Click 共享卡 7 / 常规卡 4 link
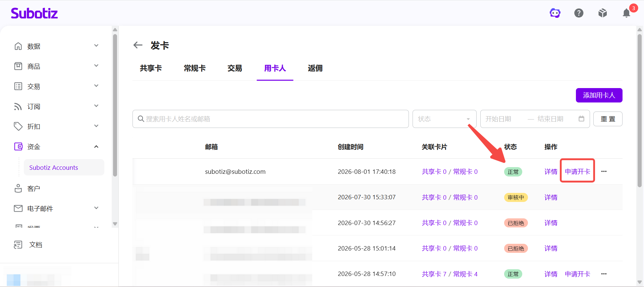The height and width of the screenshot is (287, 644). 450,274
